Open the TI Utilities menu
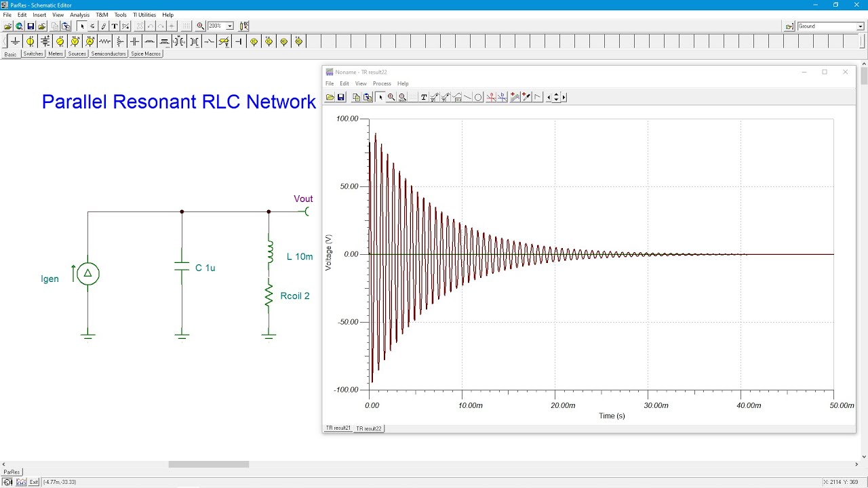Image resolution: width=868 pixels, height=488 pixels. pos(144,14)
